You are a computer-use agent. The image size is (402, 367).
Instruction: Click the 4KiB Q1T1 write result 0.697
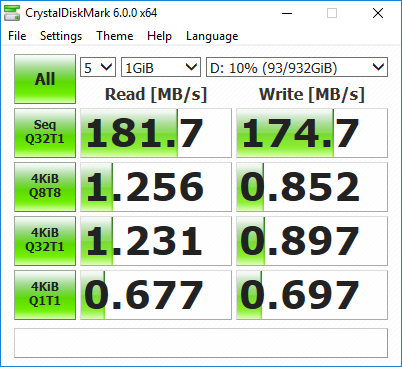point(312,295)
